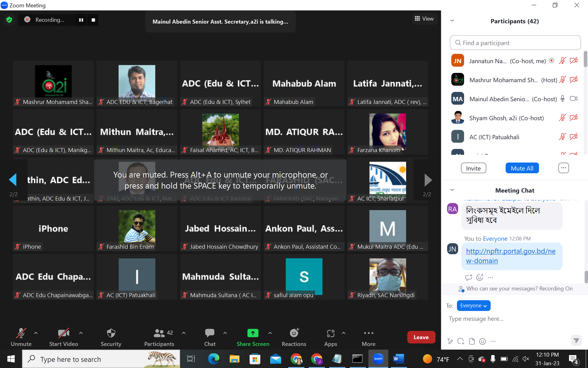Open the View layout menu
Viewport: 588px width, 368px height.
click(x=424, y=19)
